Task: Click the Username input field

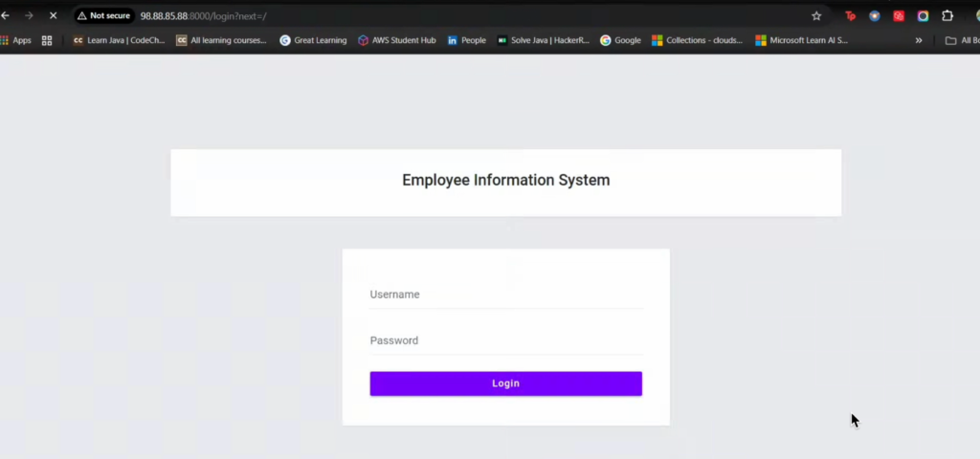Action: point(505,295)
